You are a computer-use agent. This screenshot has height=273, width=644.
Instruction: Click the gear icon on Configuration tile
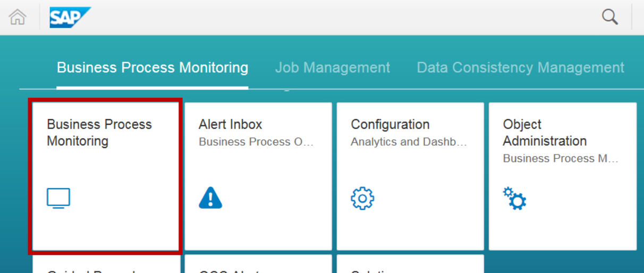pos(362,198)
